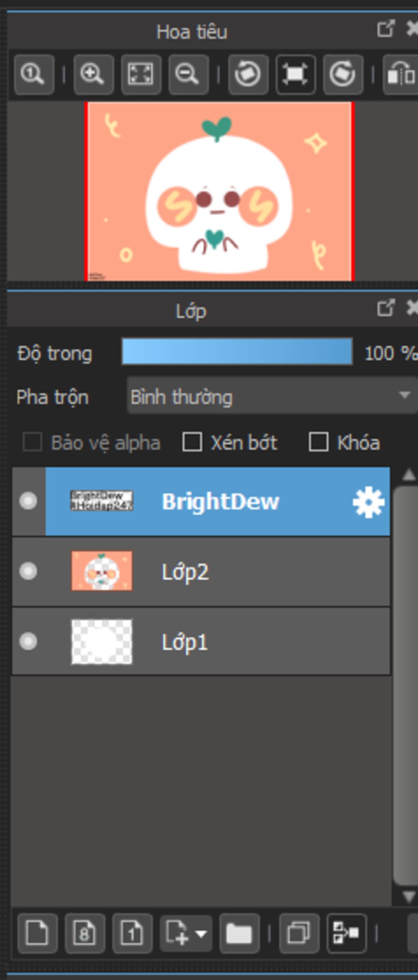Adjust the Độ trong opacity slider
Screen dimensions: 418x980
(237, 351)
